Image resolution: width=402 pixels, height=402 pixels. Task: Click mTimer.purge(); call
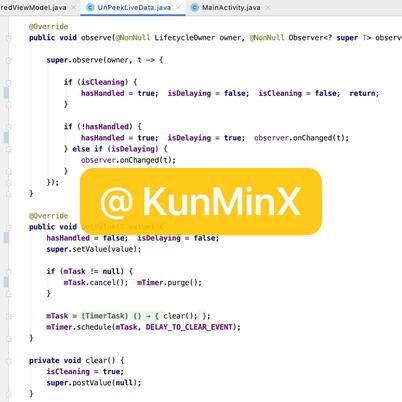pos(169,283)
